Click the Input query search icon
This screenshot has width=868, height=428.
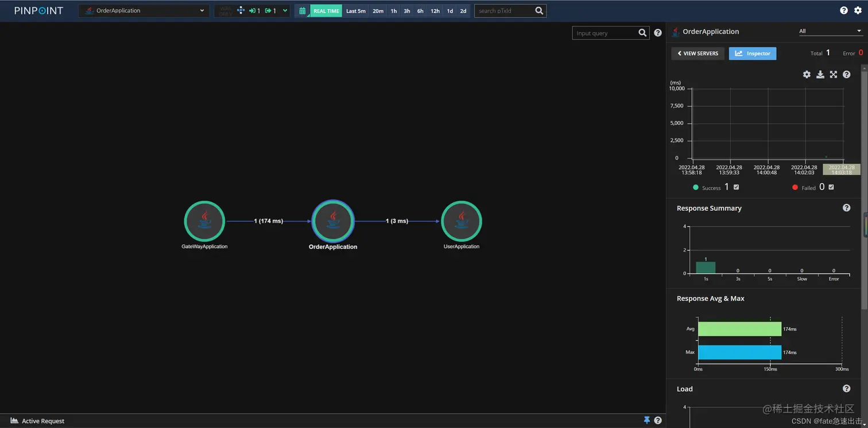click(642, 33)
